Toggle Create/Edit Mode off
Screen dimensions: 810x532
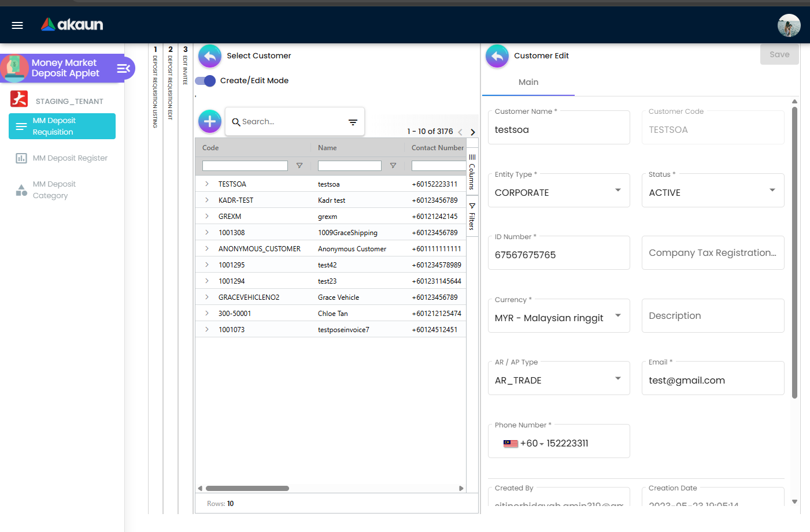(x=205, y=81)
